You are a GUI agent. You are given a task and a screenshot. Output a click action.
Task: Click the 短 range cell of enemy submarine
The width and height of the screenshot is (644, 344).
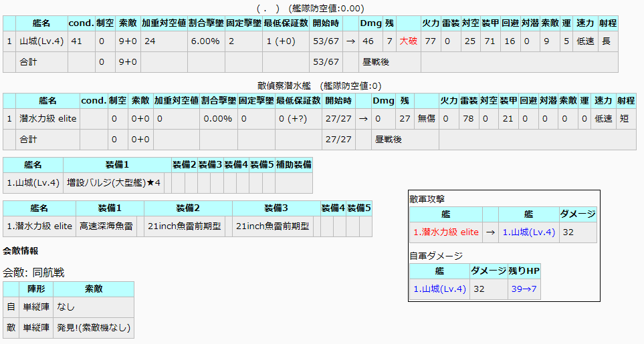(625, 118)
